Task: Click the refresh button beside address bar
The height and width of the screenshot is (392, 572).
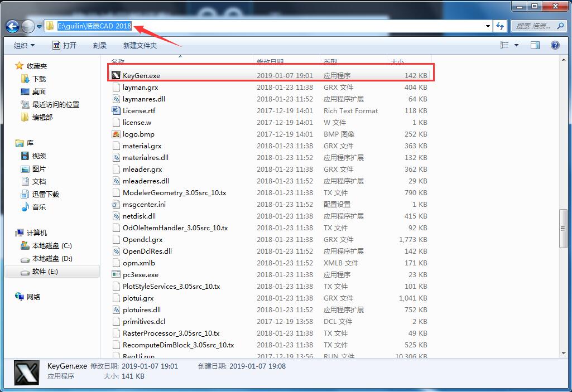Action: [500, 26]
